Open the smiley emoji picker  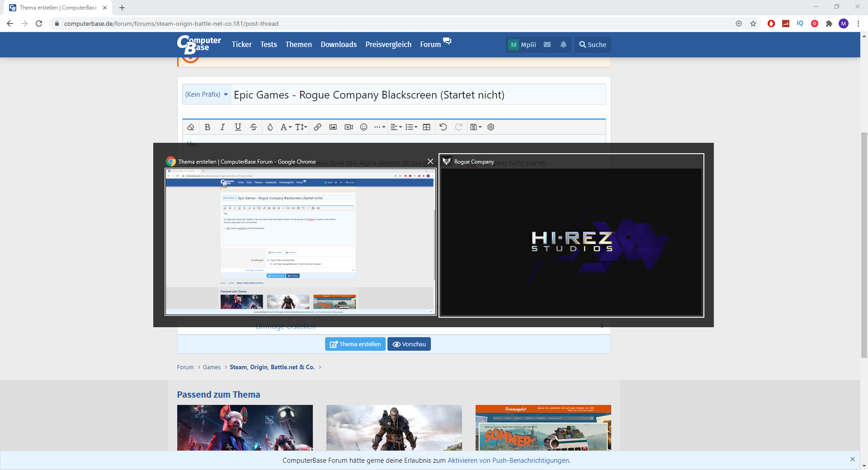click(x=364, y=127)
